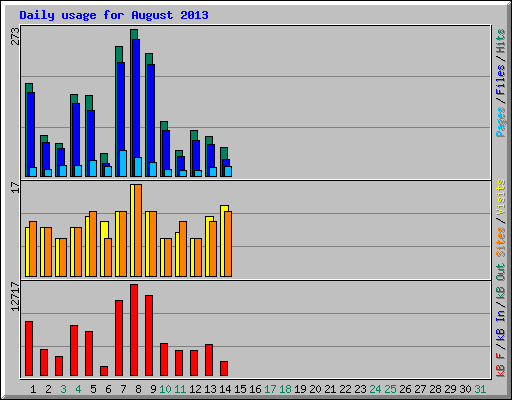This screenshot has width=512, height=400.
Task: Click the red kB bar for day 4
Action: click(74, 351)
